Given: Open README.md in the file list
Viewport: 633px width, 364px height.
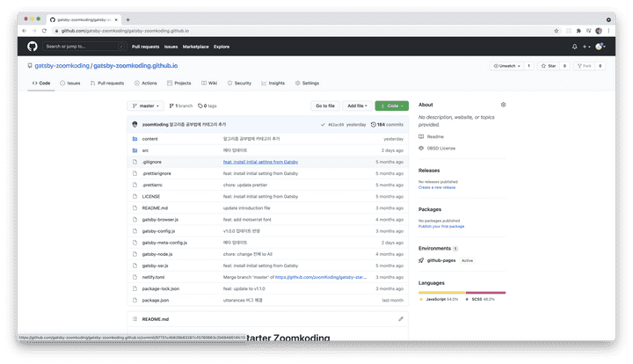Looking at the screenshot, I should (x=155, y=208).
